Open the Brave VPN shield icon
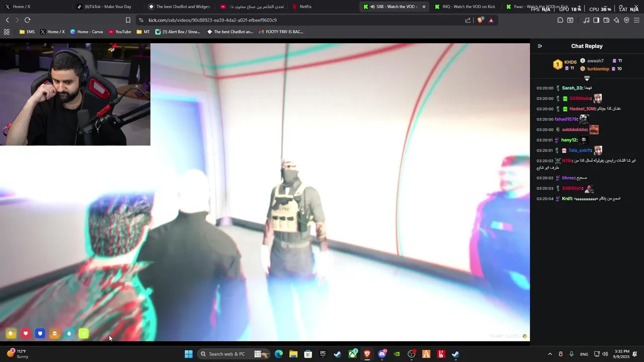Screen dimensions: 644x362 626,20
